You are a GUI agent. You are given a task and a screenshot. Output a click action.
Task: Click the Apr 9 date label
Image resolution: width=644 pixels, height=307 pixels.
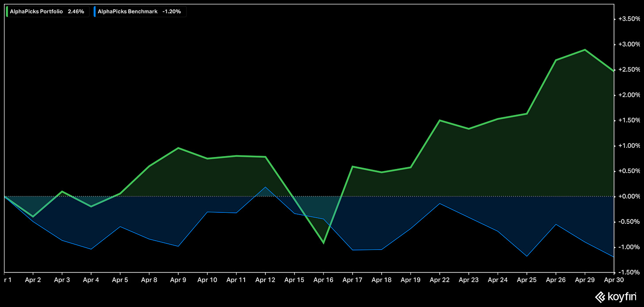pos(178,280)
